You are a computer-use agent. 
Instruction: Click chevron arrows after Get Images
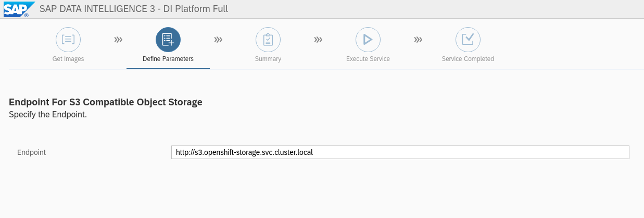pos(118,39)
